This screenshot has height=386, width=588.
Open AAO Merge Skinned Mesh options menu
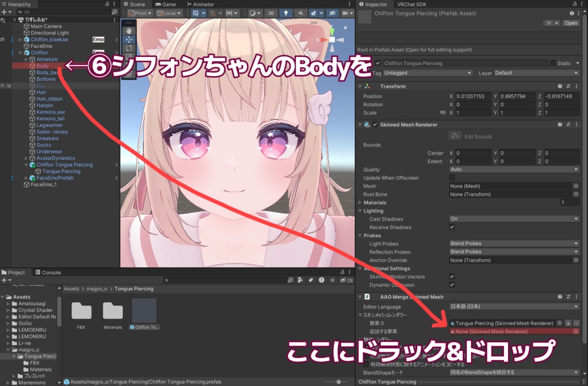coord(577,297)
